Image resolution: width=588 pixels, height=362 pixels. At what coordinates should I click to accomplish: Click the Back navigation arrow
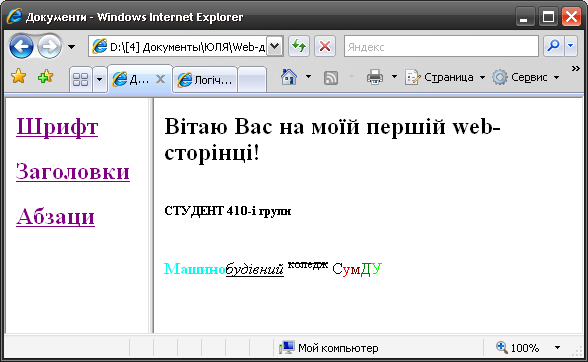[21, 47]
